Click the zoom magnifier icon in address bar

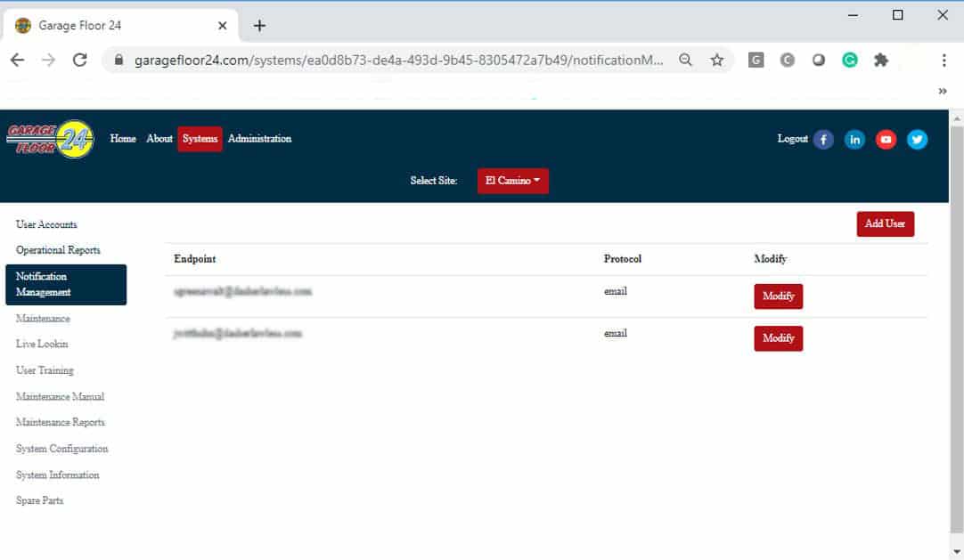pyautogui.click(x=685, y=61)
